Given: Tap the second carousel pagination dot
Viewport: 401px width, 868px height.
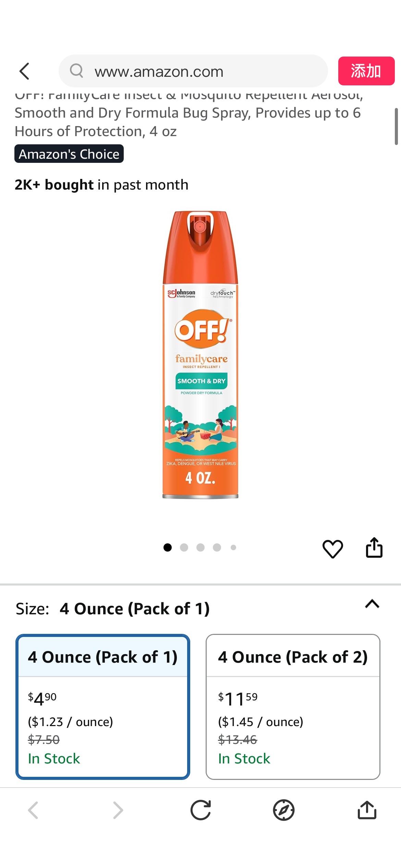Looking at the screenshot, I should tap(184, 547).
